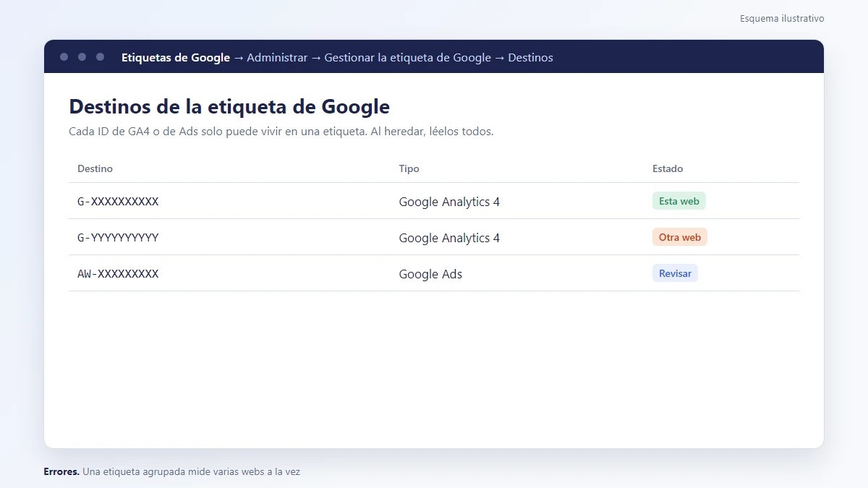Image resolution: width=868 pixels, height=488 pixels.
Task: Click the Estado column header
Action: point(668,168)
